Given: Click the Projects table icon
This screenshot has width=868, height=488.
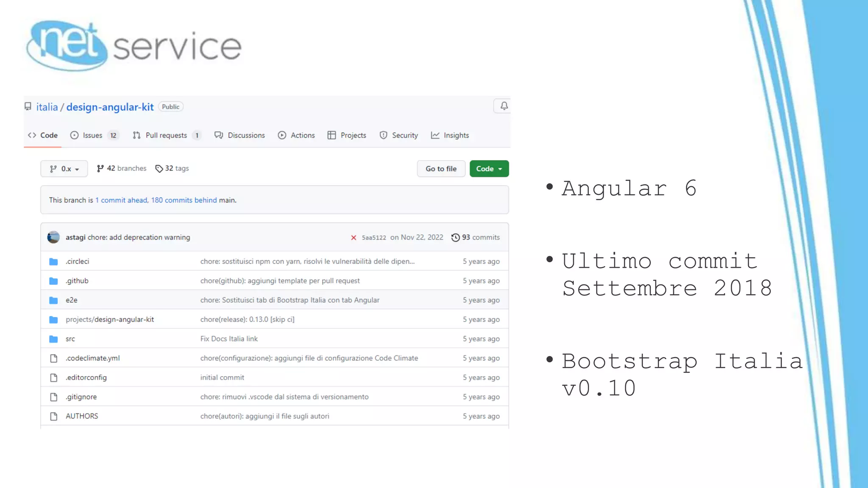Looking at the screenshot, I should click(332, 135).
